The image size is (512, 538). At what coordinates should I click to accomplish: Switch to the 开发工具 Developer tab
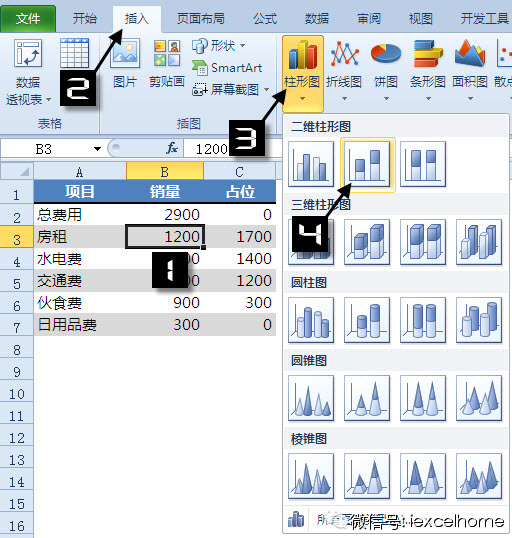(484, 19)
